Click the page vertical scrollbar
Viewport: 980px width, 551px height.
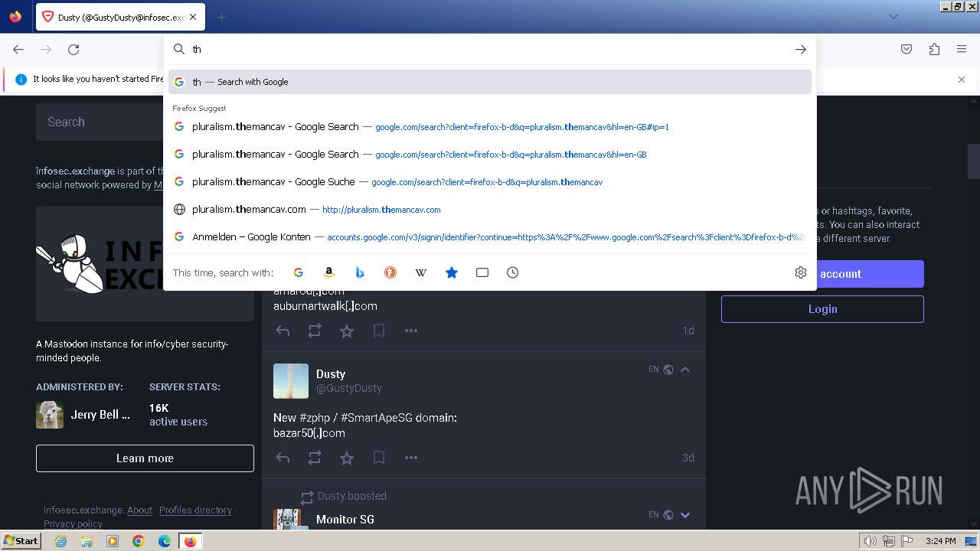pos(974,161)
